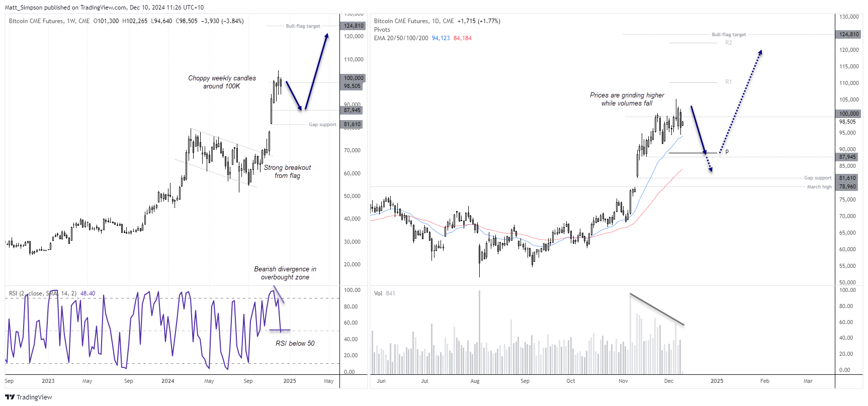Click the Vol indicator legend label
The image size is (868, 406).
tap(378, 293)
